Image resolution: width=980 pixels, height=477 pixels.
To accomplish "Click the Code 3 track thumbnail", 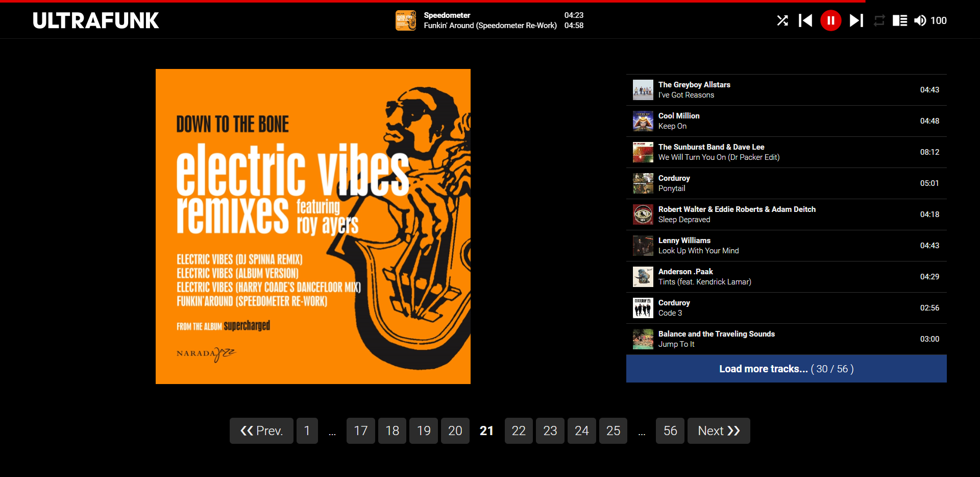I will [x=643, y=308].
